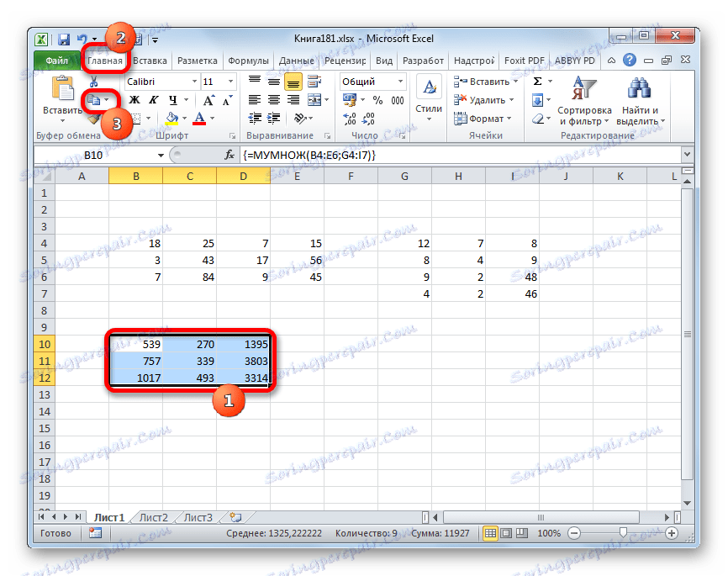The image size is (728, 576).
Task: Click the Increase Decimal icon
Action: pyautogui.click(x=350, y=117)
